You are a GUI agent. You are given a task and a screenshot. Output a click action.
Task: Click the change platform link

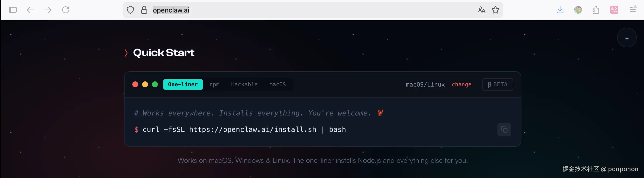pos(461,84)
